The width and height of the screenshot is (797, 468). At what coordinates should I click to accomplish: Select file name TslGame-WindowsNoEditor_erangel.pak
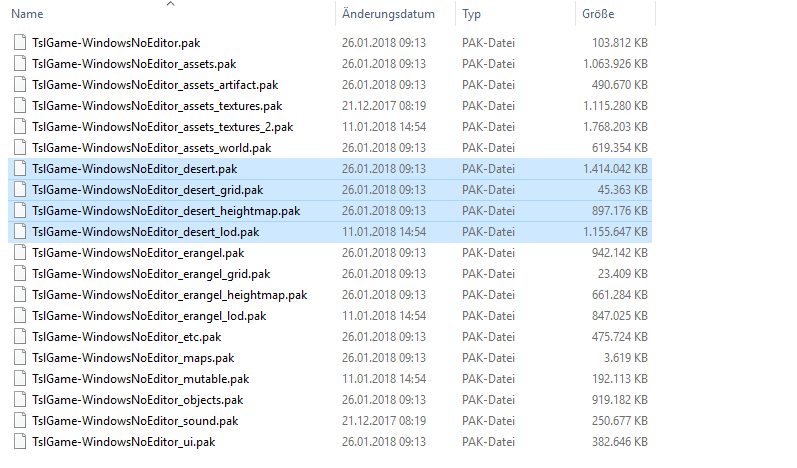tap(138, 253)
